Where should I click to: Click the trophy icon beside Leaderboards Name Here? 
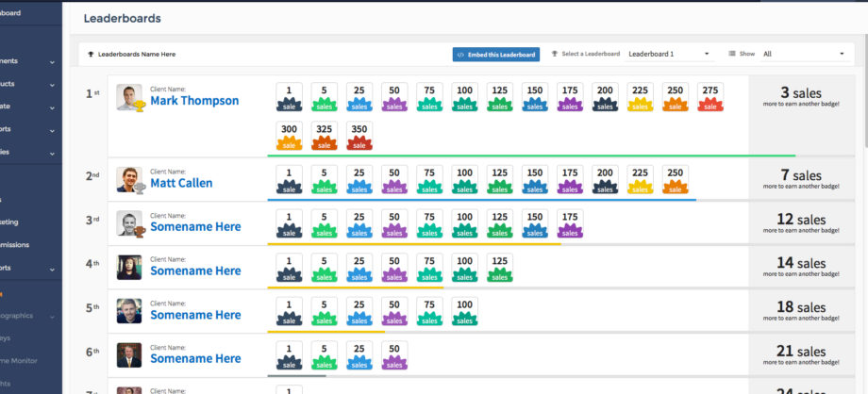click(x=91, y=55)
